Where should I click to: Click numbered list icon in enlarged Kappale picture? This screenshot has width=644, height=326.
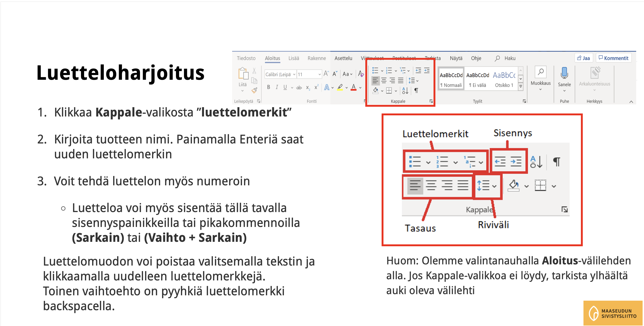pyautogui.click(x=442, y=162)
